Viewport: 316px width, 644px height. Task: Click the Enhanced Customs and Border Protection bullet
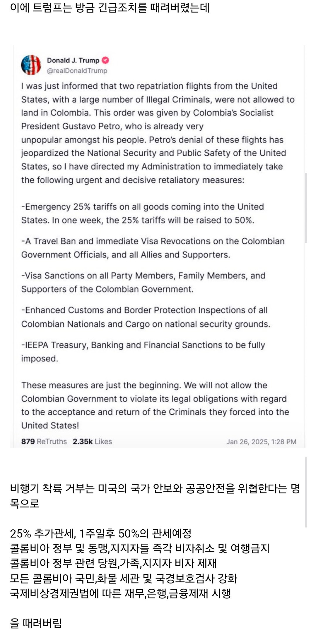[x=146, y=317]
